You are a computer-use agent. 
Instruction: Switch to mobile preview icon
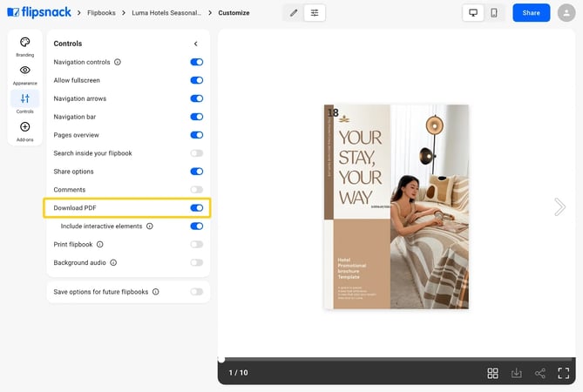point(494,13)
